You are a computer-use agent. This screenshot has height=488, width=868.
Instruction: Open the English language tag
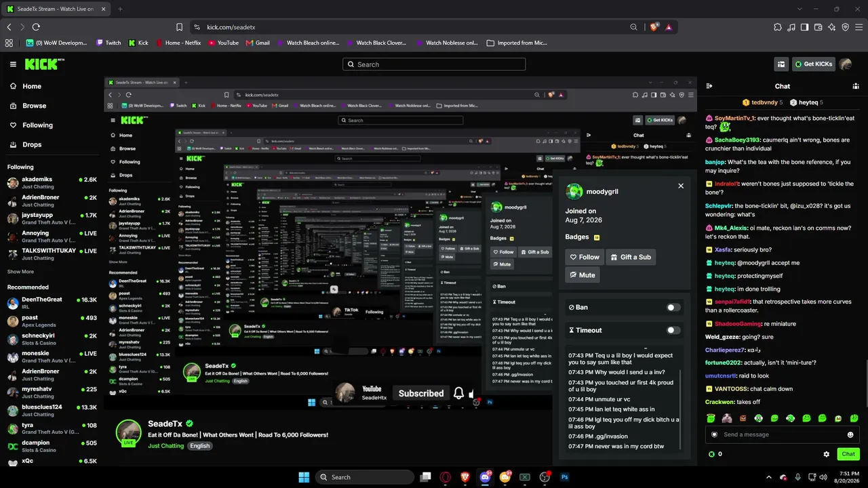199,446
